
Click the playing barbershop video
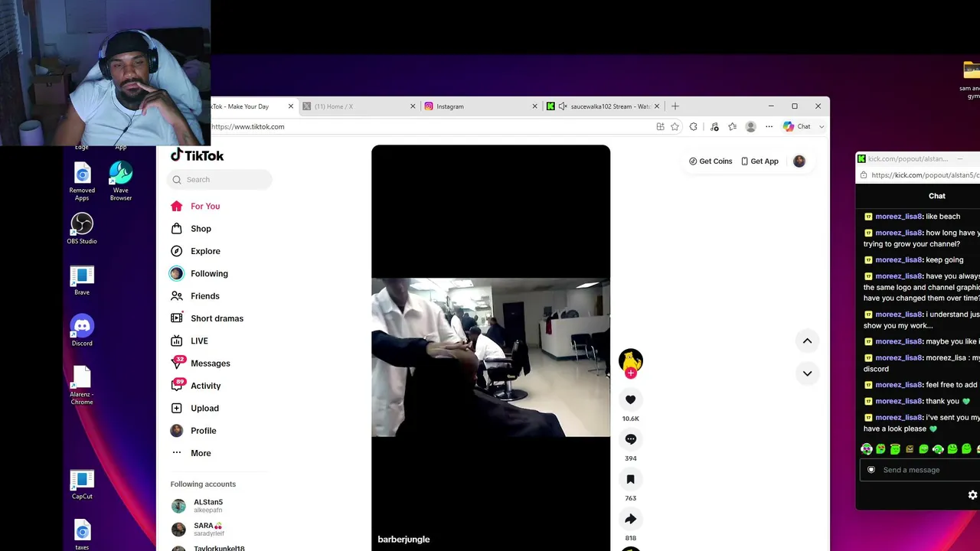pyautogui.click(x=491, y=357)
